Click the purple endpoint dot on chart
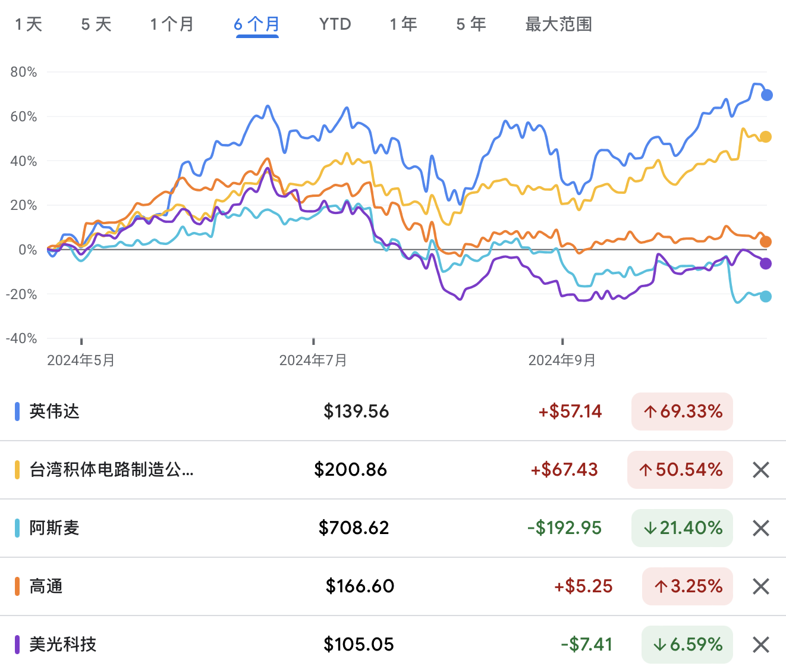 (x=766, y=263)
